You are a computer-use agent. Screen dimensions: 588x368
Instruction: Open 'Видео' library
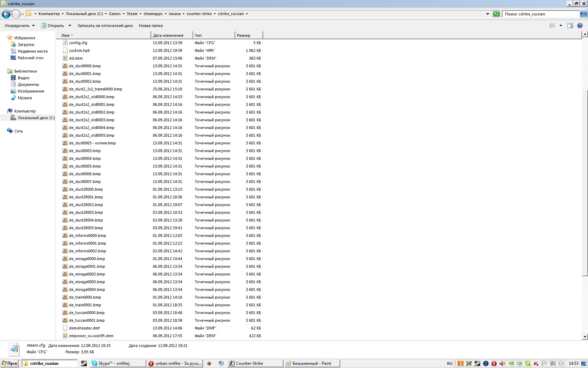23,78
